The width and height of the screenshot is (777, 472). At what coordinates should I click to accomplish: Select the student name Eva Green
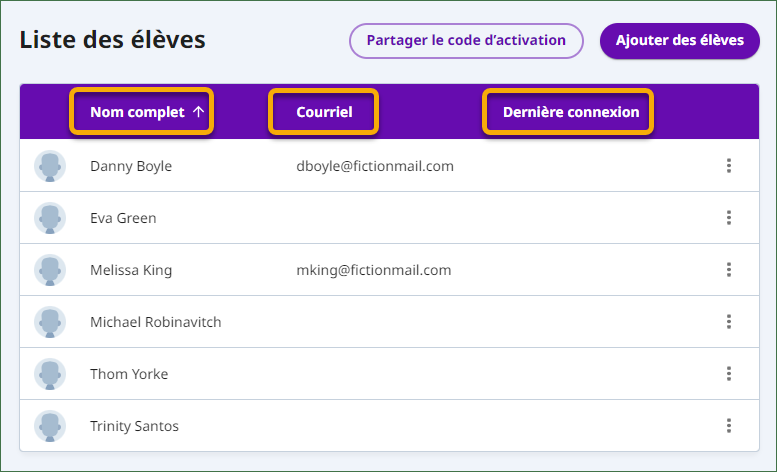coord(123,218)
